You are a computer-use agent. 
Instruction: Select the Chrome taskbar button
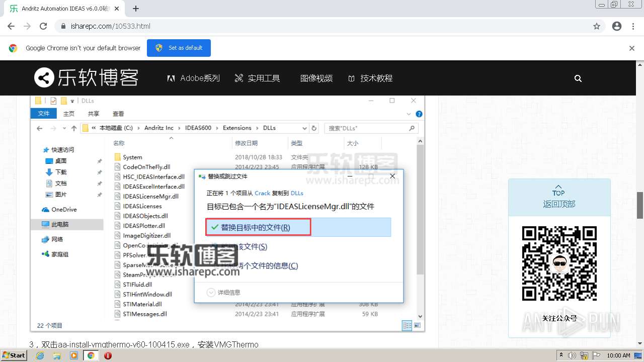click(91, 355)
